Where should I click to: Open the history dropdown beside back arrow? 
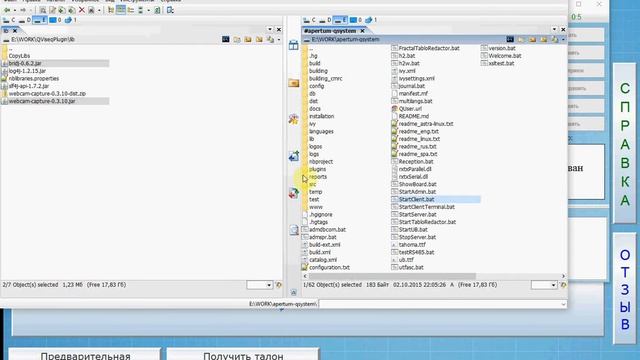[15, 10]
